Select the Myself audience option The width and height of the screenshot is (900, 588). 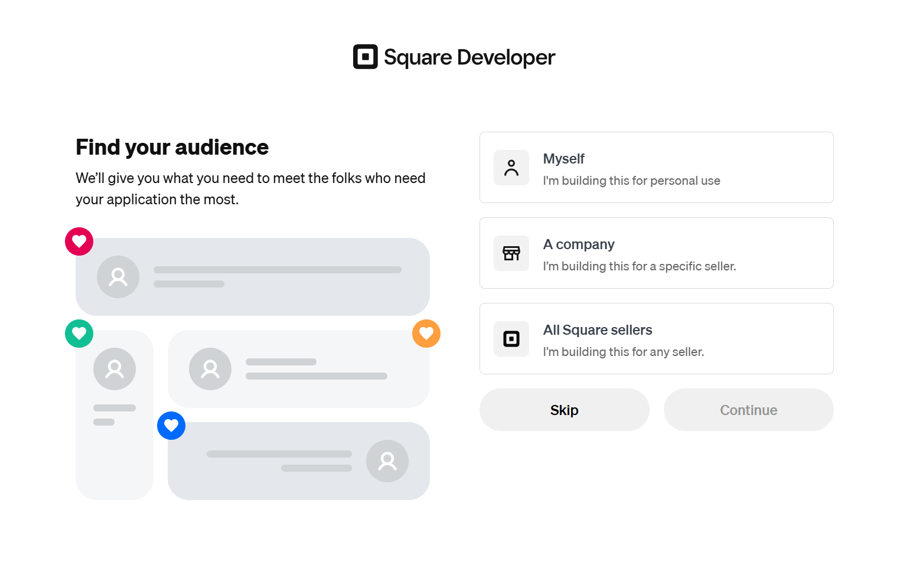(x=656, y=168)
